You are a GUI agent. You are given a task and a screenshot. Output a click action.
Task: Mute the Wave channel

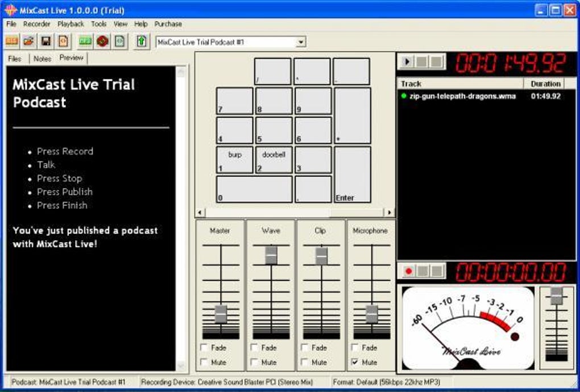click(x=254, y=362)
